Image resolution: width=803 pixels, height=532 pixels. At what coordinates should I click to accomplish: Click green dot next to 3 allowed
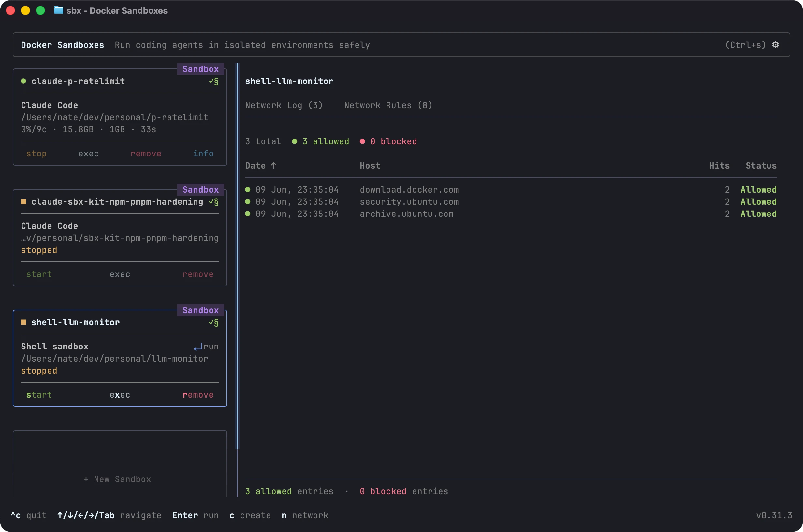tap(295, 141)
